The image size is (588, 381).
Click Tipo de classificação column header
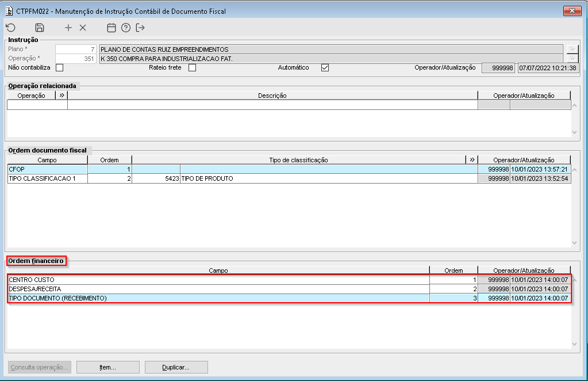tap(298, 160)
